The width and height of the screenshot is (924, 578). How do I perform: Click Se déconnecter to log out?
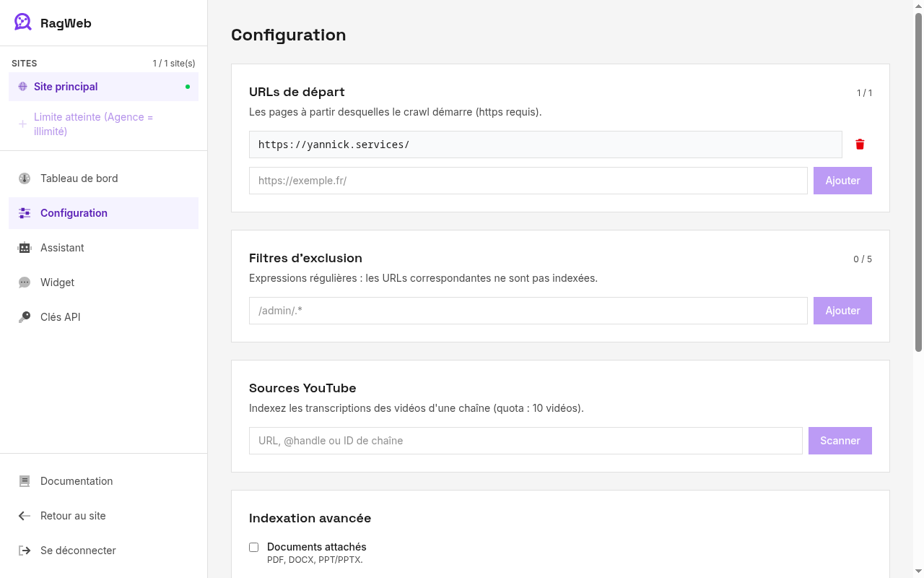(103, 551)
